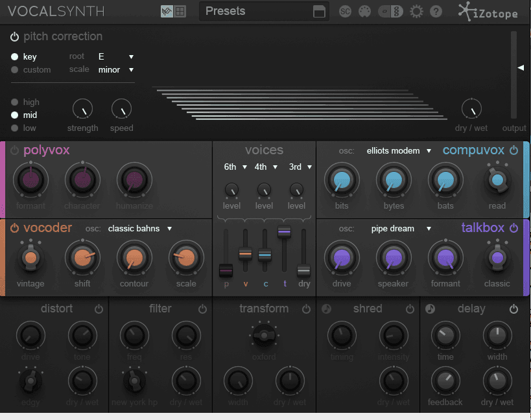Image resolution: width=531 pixels, height=420 pixels.
Task: Toggle the mode switch beside the gear
Action: 390,12
